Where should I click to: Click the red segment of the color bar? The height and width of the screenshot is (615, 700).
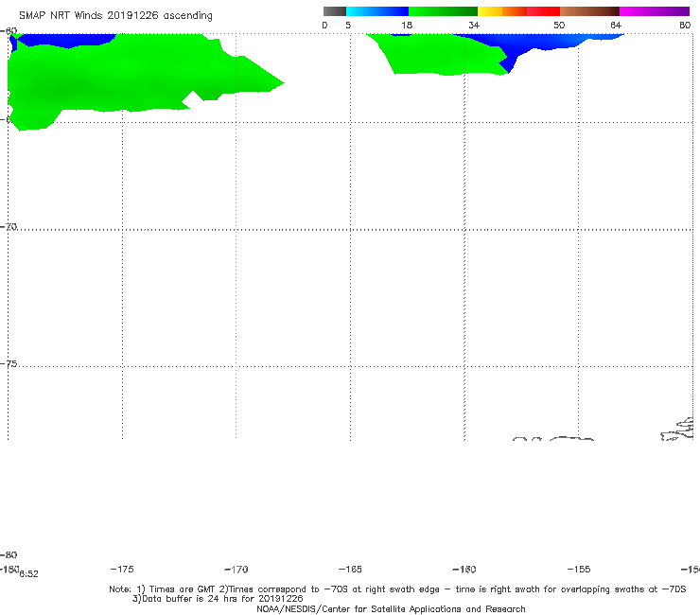(543, 11)
